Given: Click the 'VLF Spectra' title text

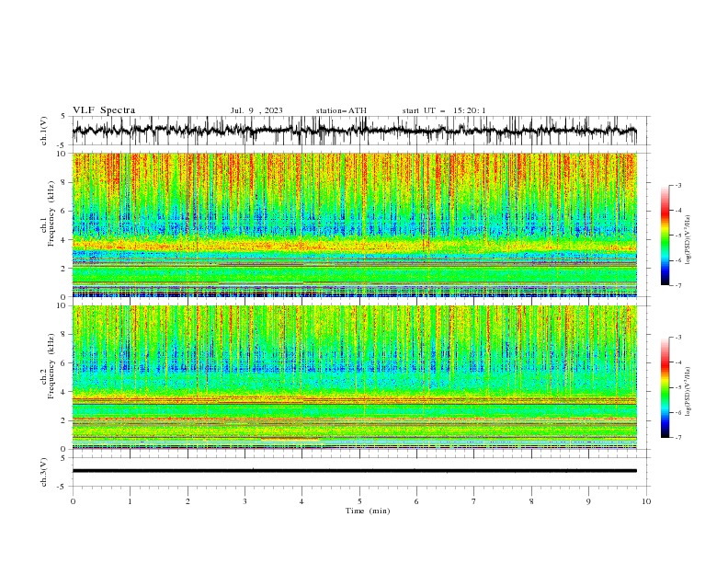Looking at the screenshot, I should click(104, 110).
